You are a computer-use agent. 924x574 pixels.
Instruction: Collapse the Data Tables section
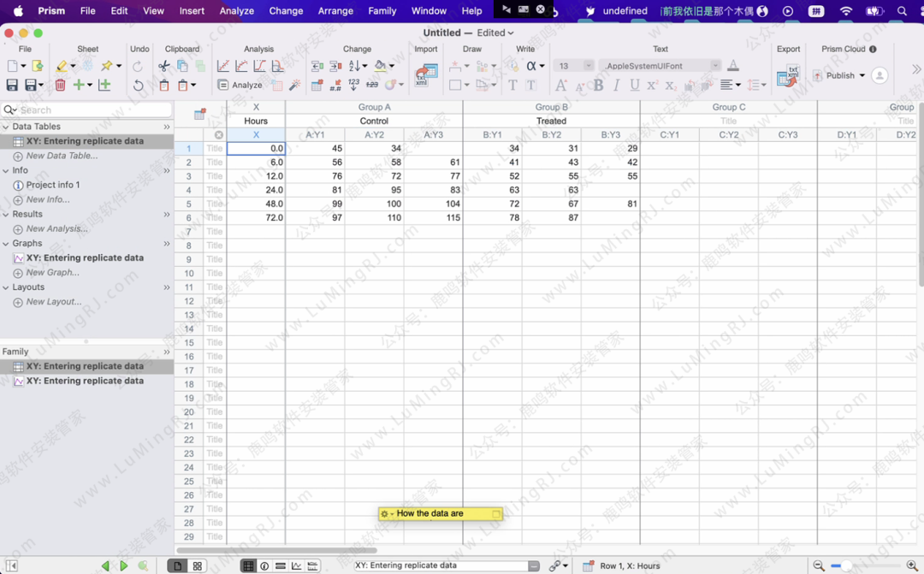coord(6,127)
